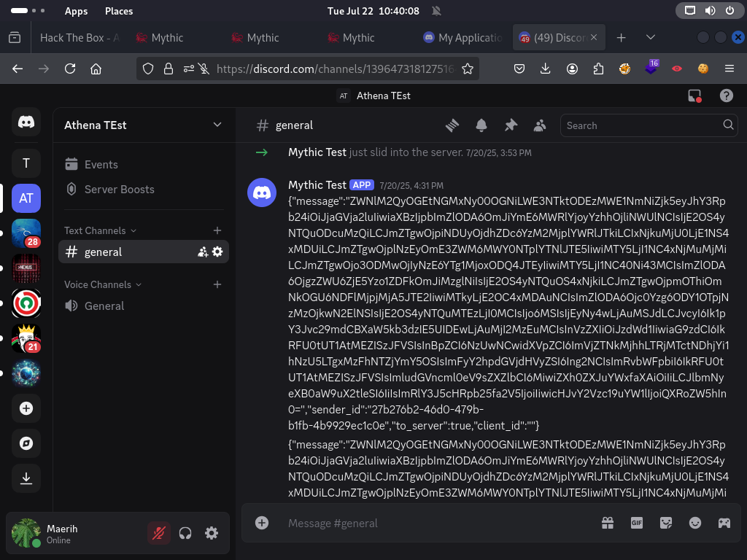747x560 pixels.
Task: Open the emoji picker
Action: pyautogui.click(x=695, y=523)
